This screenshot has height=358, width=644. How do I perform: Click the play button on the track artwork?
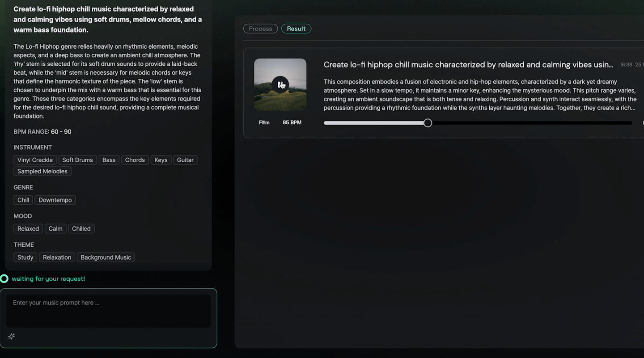click(x=280, y=84)
